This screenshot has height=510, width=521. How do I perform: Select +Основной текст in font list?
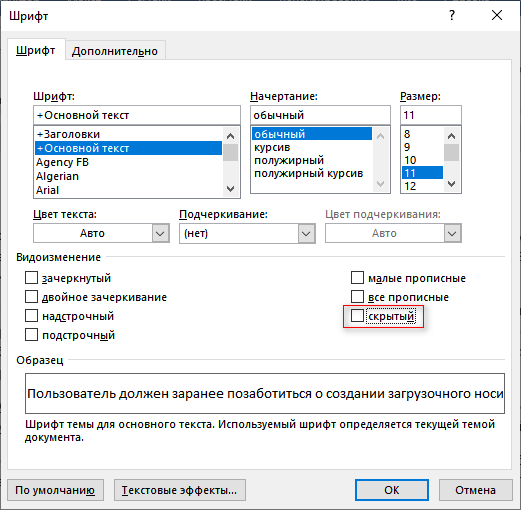pos(128,148)
